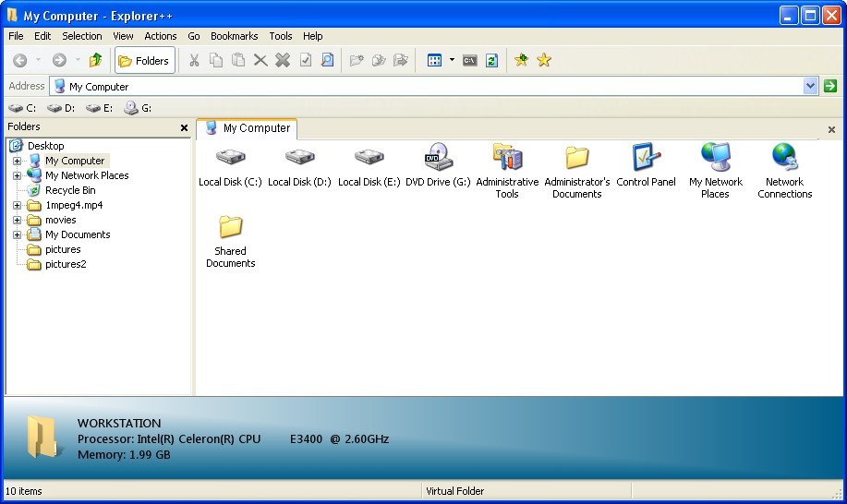Expand My Documents tree node

point(18,234)
